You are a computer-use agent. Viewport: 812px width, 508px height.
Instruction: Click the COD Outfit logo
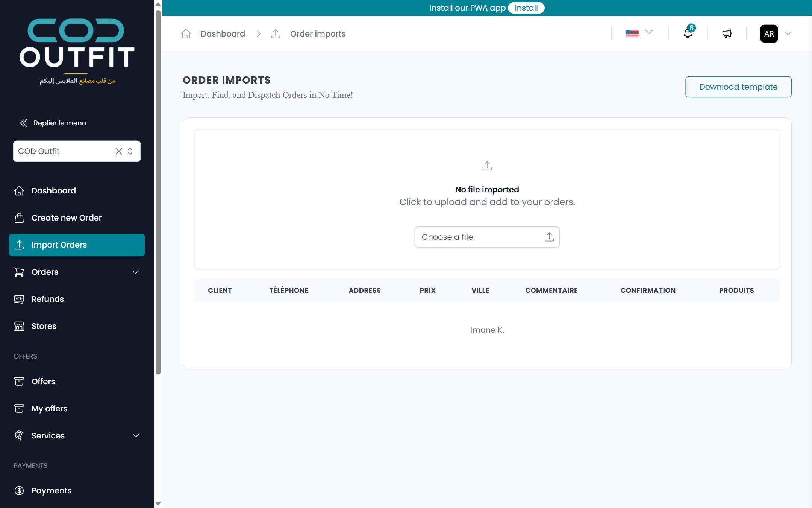point(77,52)
